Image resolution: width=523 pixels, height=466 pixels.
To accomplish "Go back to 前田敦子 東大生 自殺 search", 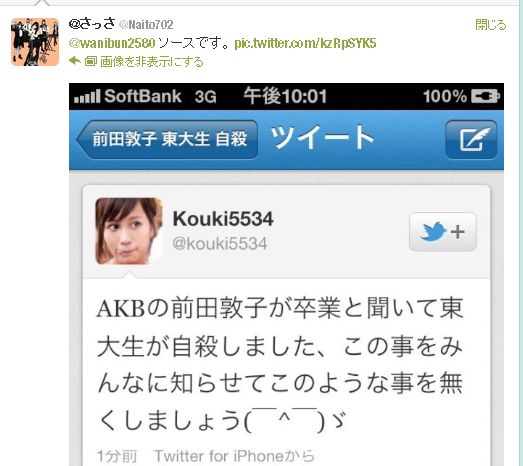I will coord(167,139).
